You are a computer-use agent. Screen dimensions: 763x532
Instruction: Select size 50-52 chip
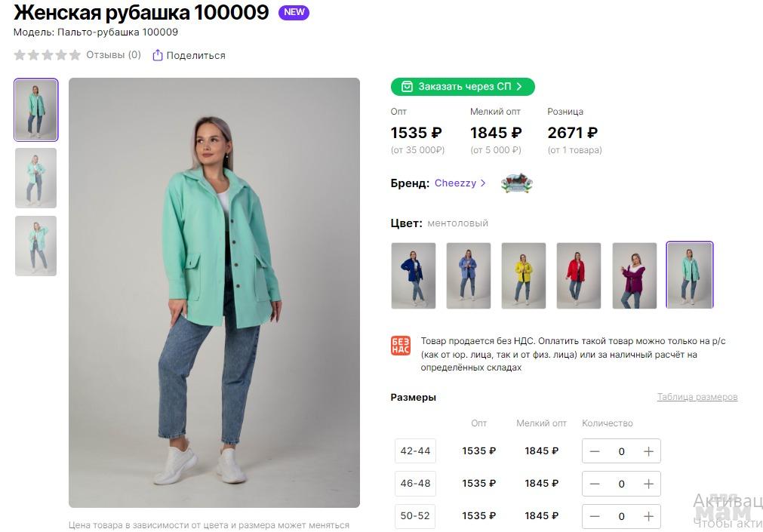(x=415, y=516)
